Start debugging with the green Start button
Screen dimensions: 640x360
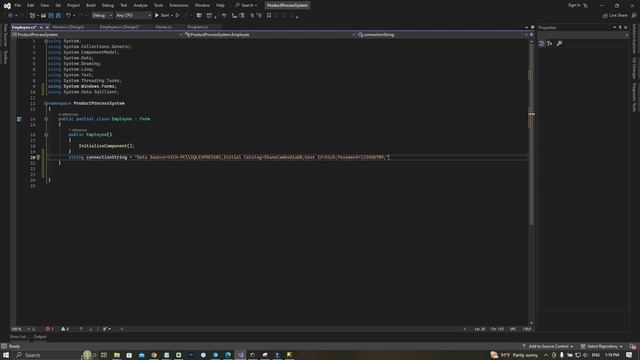[x=162, y=16]
